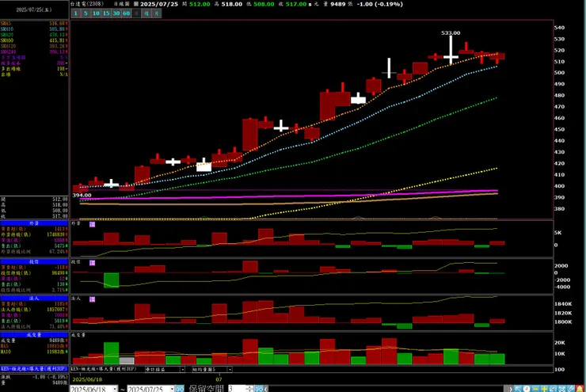Select the 60-minute timeframe button

(x=127, y=13)
